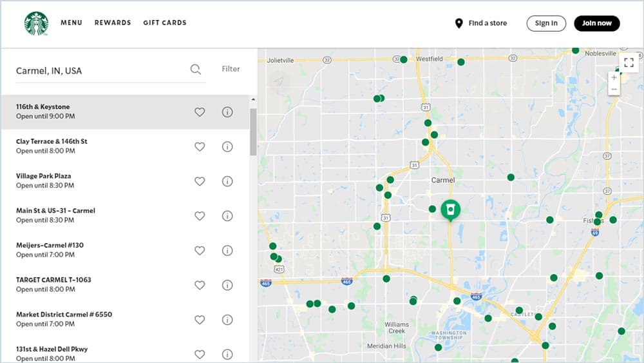This screenshot has width=644, height=363.
Task: Open the MENU navigation item
Action: 71,23
